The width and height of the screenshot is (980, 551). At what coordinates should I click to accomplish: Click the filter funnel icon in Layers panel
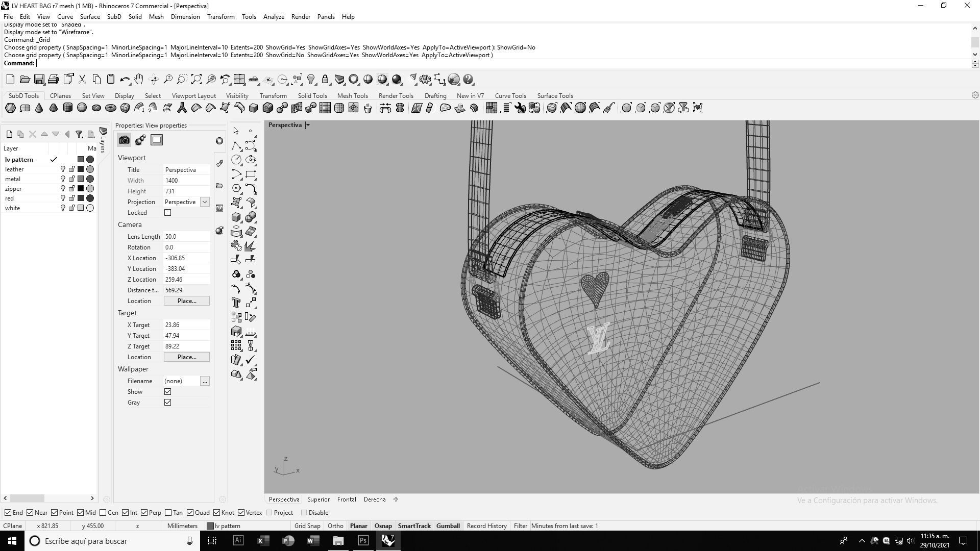[x=79, y=134]
